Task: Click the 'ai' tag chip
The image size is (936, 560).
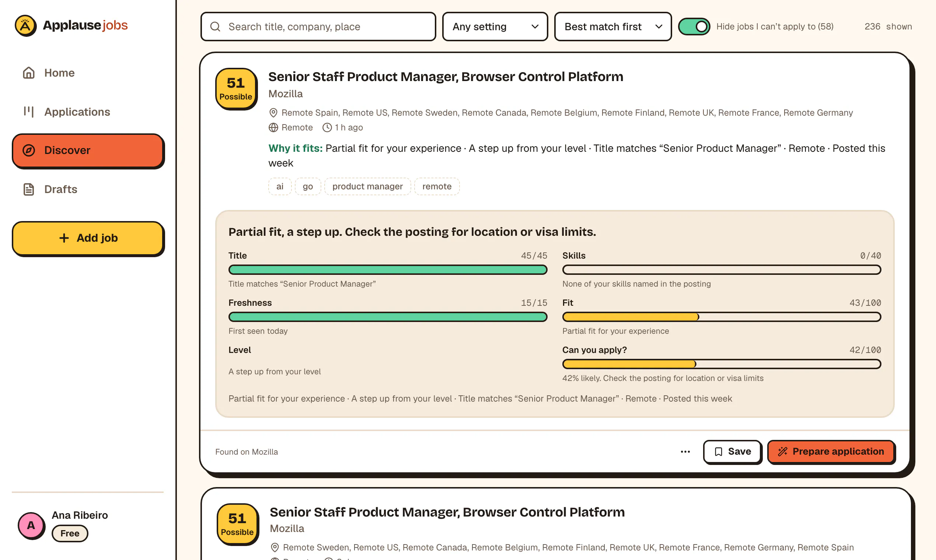Action: click(x=280, y=186)
